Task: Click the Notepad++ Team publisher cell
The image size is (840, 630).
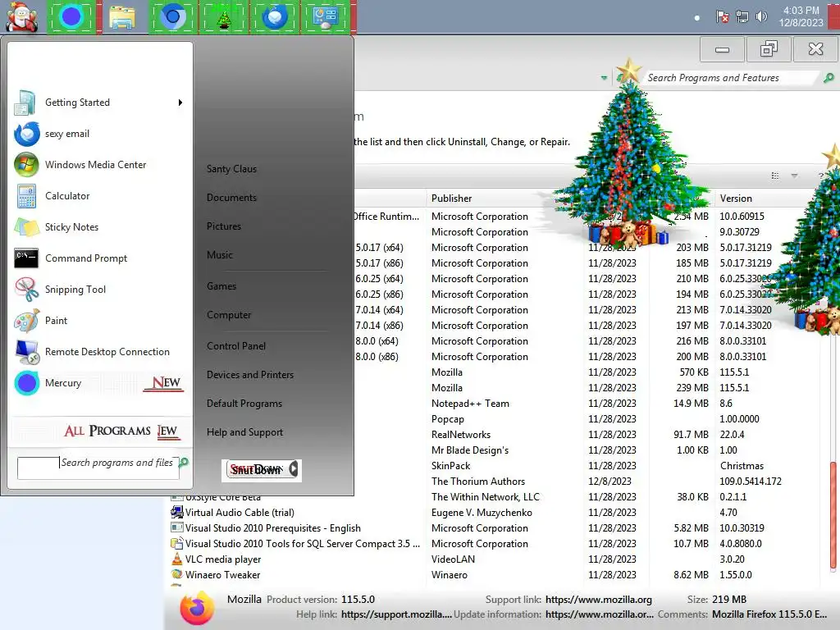Action: pyautogui.click(x=470, y=404)
